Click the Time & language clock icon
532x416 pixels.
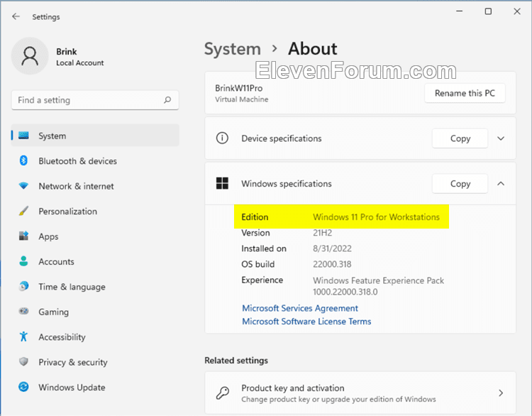pos(23,286)
